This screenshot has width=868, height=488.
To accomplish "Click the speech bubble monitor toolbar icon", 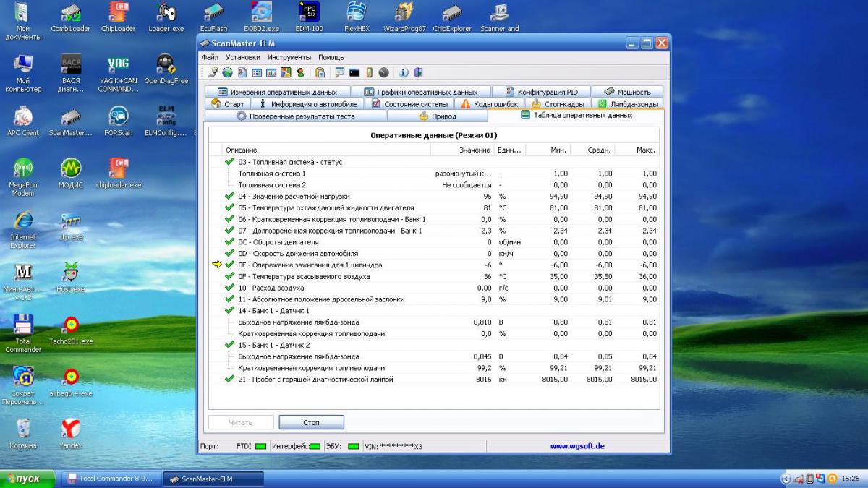I will point(340,72).
